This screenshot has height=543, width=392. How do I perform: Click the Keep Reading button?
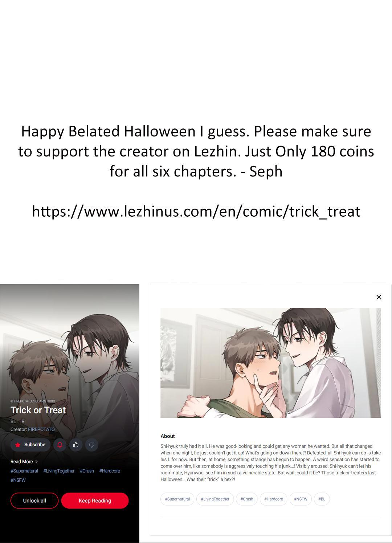[x=95, y=501]
